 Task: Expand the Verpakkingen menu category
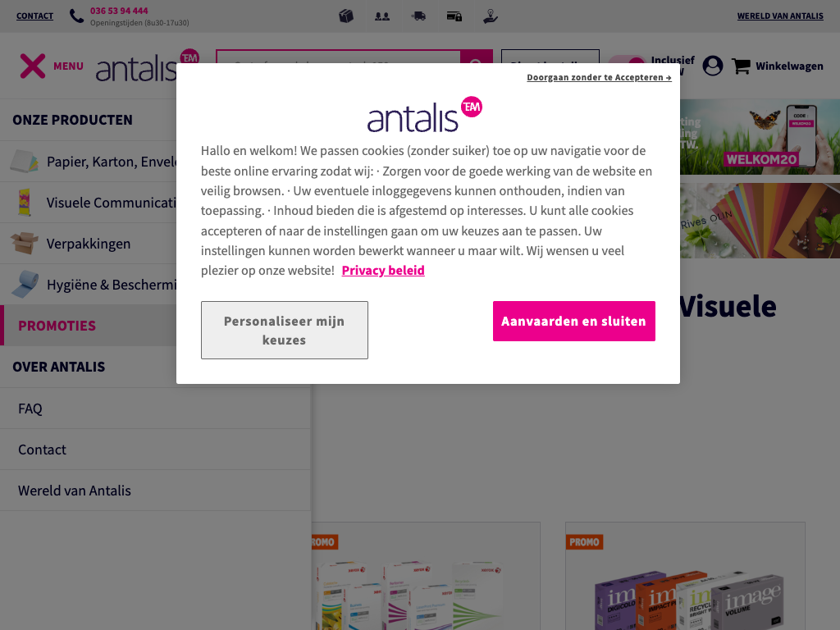[x=89, y=244]
